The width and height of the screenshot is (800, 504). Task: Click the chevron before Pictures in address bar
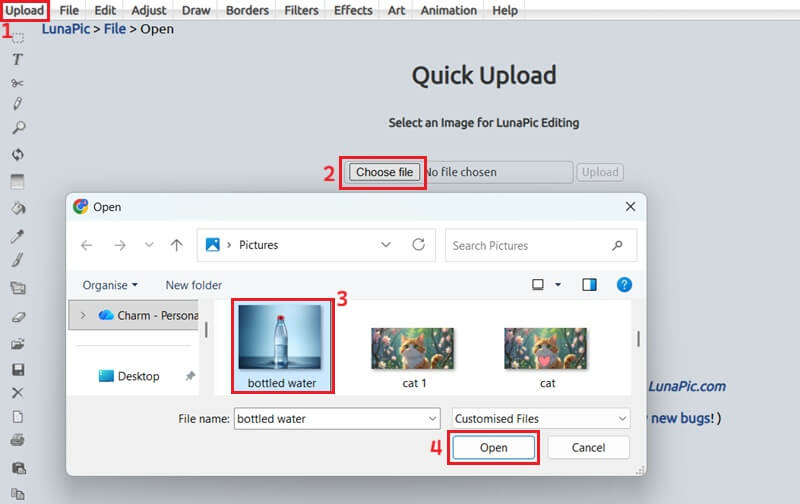click(x=229, y=245)
